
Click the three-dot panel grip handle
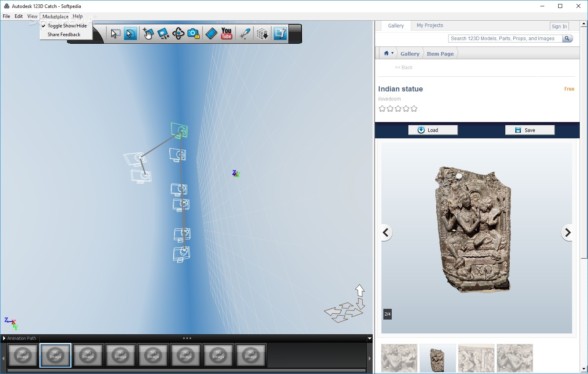187,338
